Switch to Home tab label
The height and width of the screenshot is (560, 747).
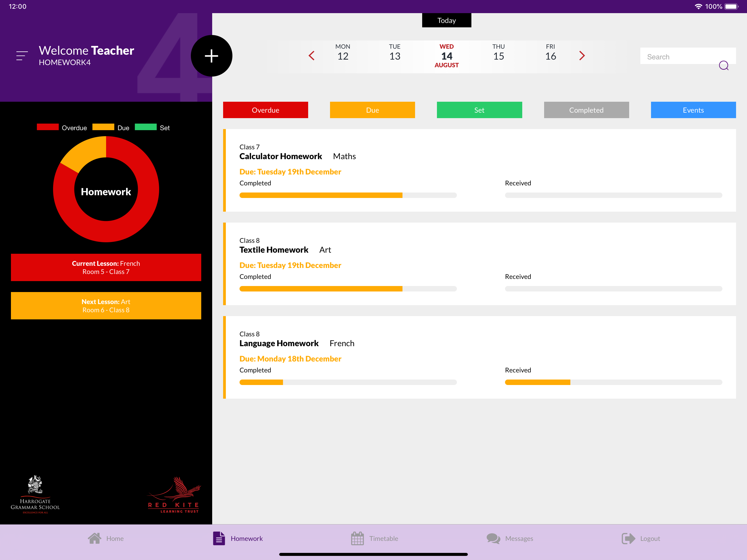[115, 538]
